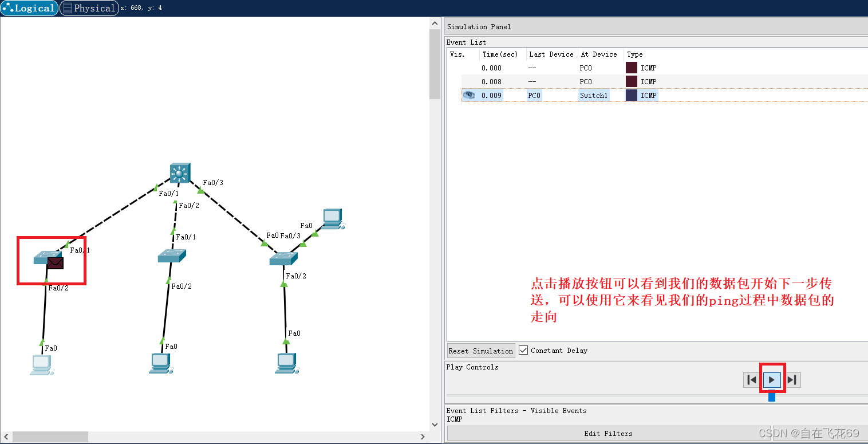868x444 pixels.
Task: Click the horizontal scrollbar thumb
Action: pyautogui.click(x=50, y=437)
